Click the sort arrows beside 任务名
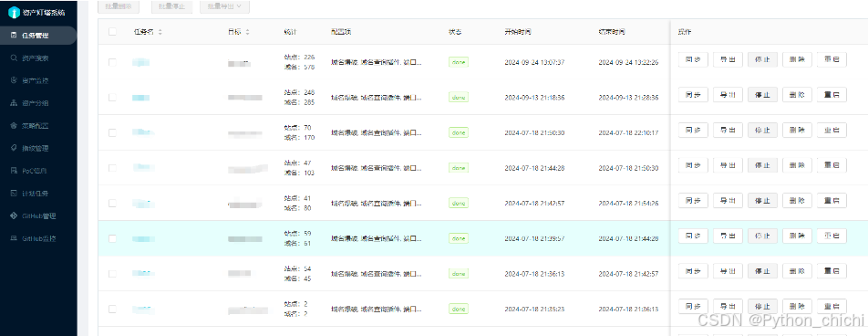Screen dimensions: 868x336 coord(160,32)
